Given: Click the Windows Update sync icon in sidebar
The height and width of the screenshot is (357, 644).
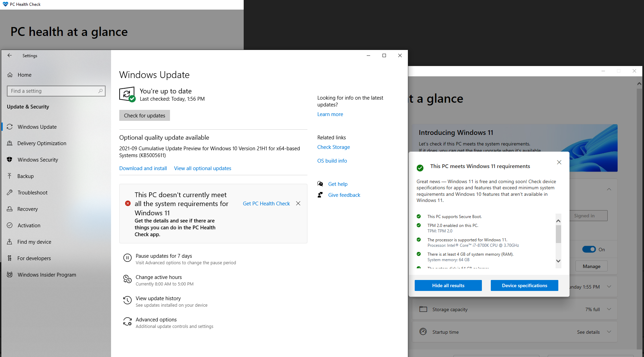Looking at the screenshot, I should pyautogui.click(x=10, y=127).
